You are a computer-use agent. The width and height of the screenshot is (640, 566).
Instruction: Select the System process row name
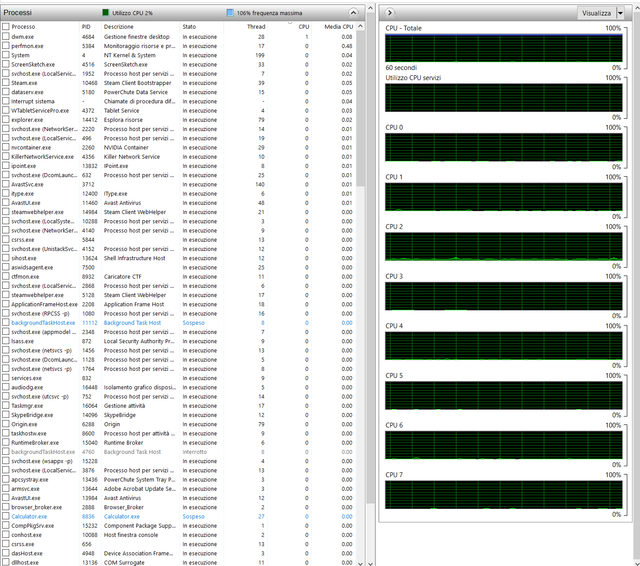point(20,55)
